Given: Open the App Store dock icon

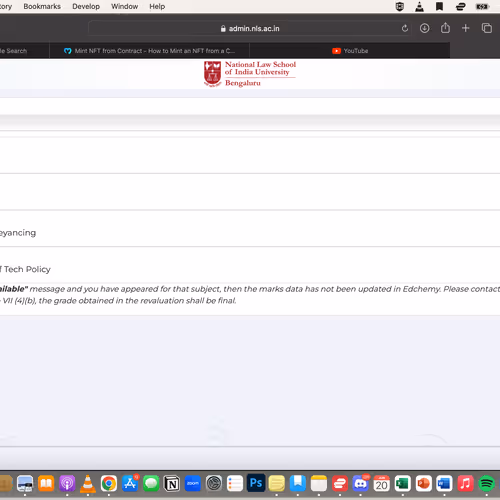Looking at the screenshot, I should point(130,483).
